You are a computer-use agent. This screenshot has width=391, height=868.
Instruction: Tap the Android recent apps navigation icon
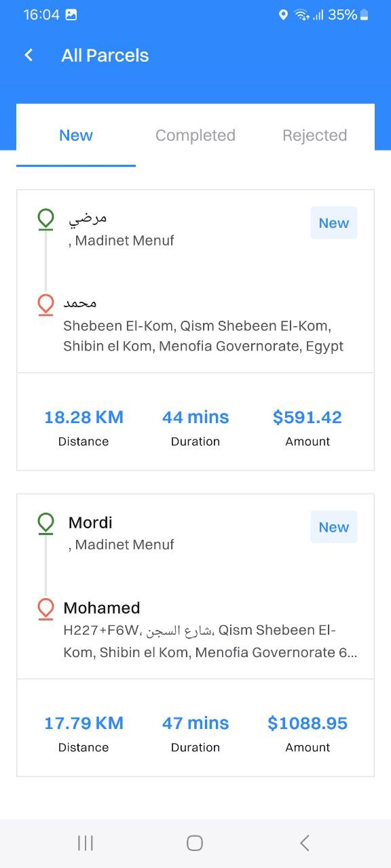pos(86,843)
